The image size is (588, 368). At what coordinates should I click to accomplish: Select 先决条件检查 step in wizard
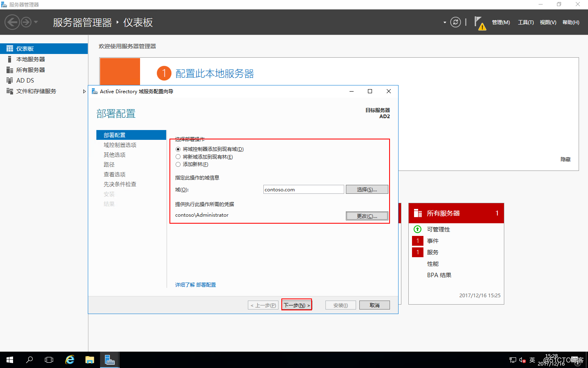(x=120, y=184)
